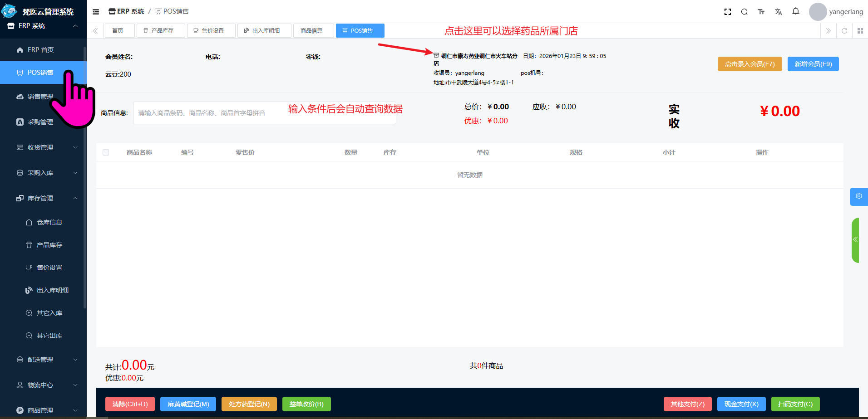Switch to the 售价设置 tab

(x=211, y=31)
